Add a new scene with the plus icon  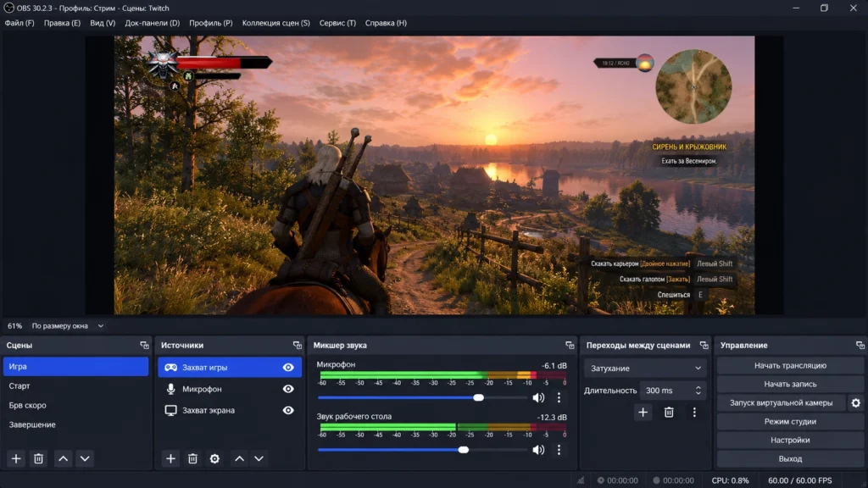pyautogui.click(x=16, y=458)
